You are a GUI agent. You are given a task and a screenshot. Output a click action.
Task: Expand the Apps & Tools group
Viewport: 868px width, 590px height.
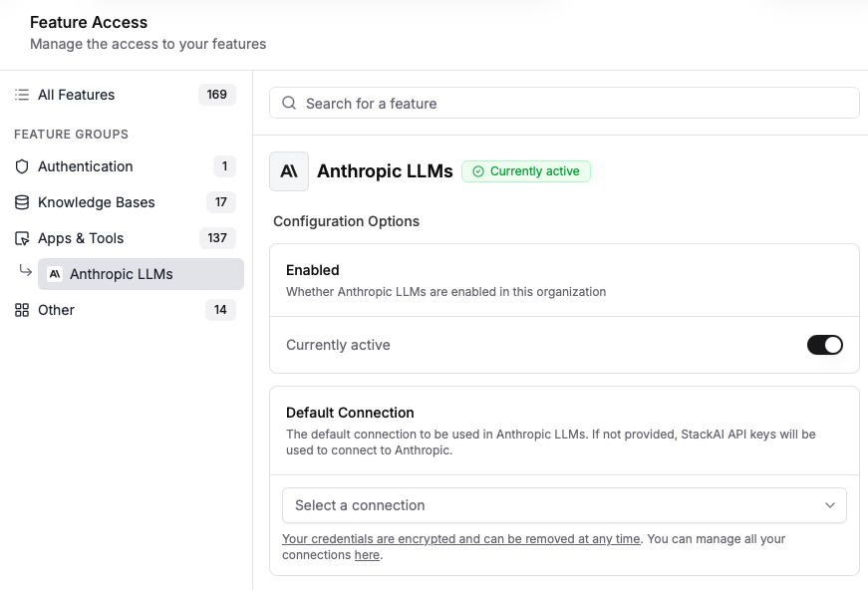click(x=81, y=238)
